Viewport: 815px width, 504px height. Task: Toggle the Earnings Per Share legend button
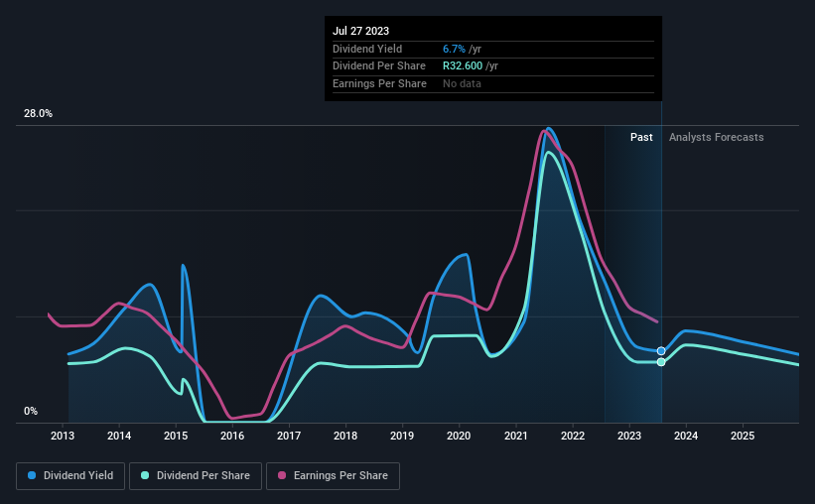(333, 476)
